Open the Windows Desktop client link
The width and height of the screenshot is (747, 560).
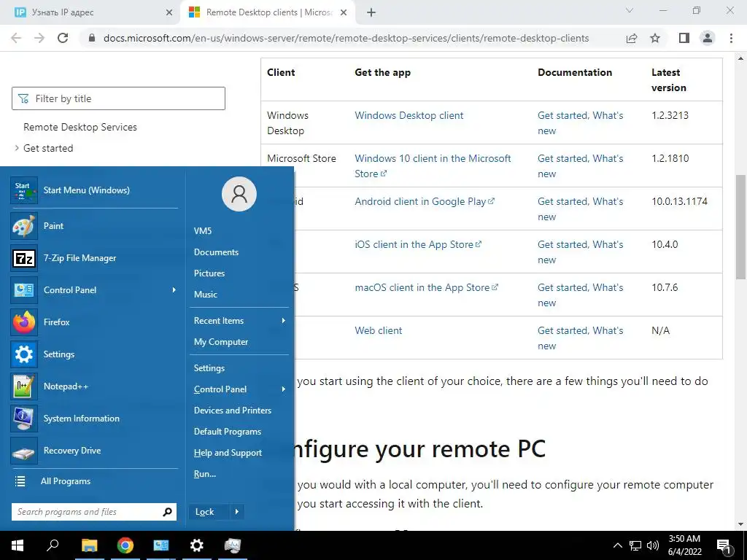coord(409,115)
